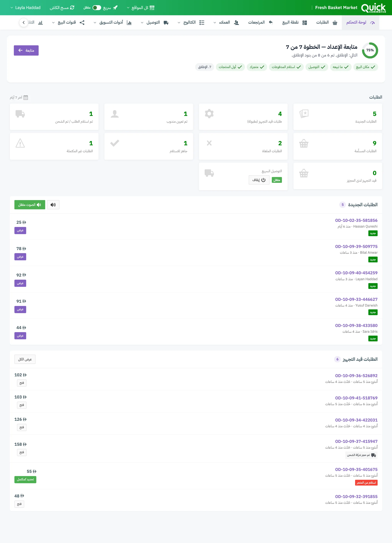
Task: Click the gear icon on preparing orders card
Action: [209, 114]
